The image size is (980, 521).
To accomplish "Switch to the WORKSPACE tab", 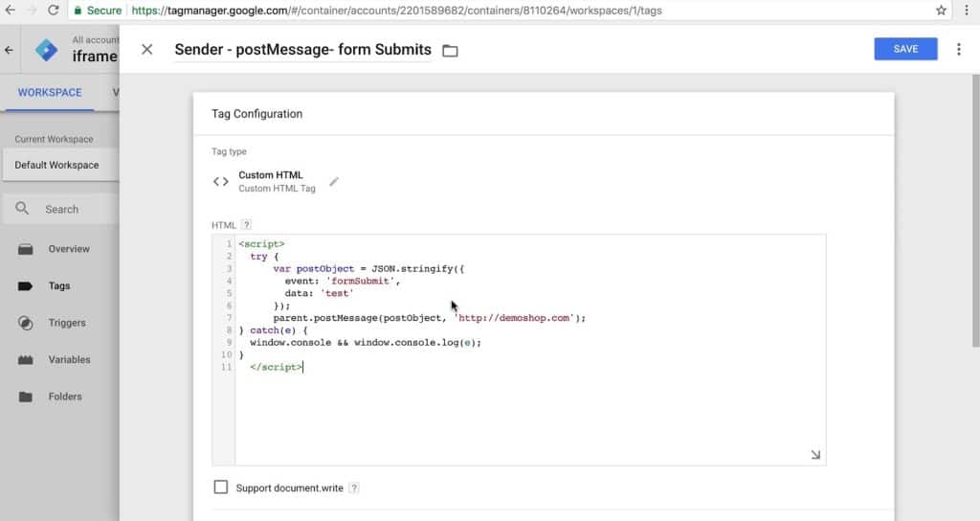I will click(x=50, y=93).
